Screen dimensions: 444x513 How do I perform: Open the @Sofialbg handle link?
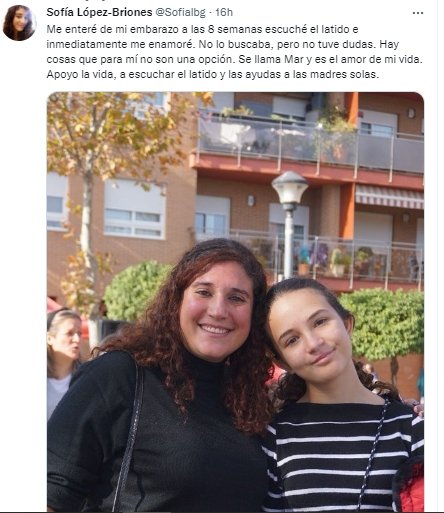180,12
